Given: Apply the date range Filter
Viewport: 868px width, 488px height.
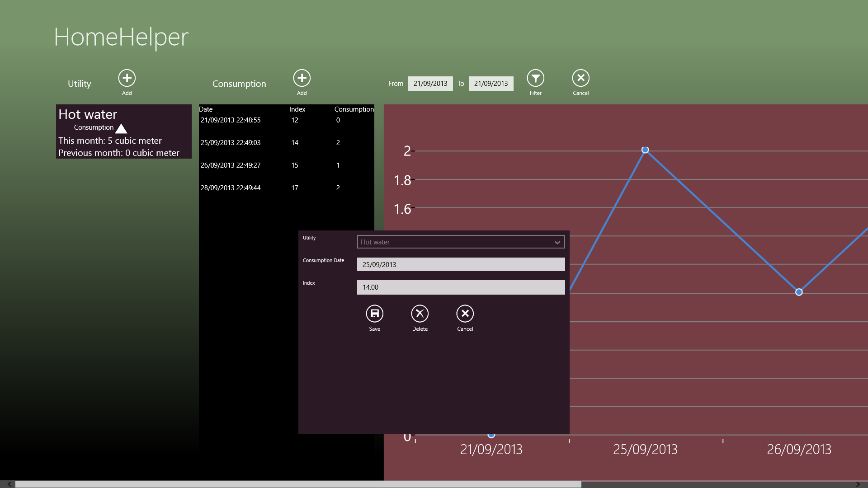Looking at the screenshot, I should [x=535, y=78].
